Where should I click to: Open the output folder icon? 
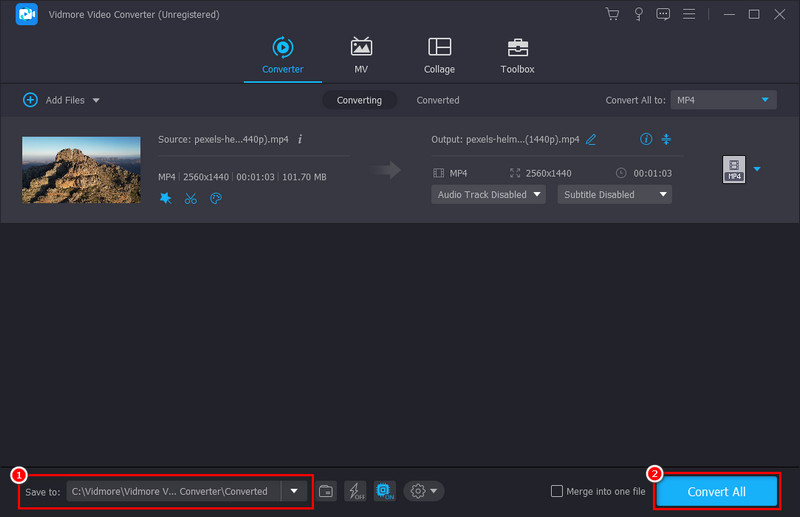(x=327, y=491)
